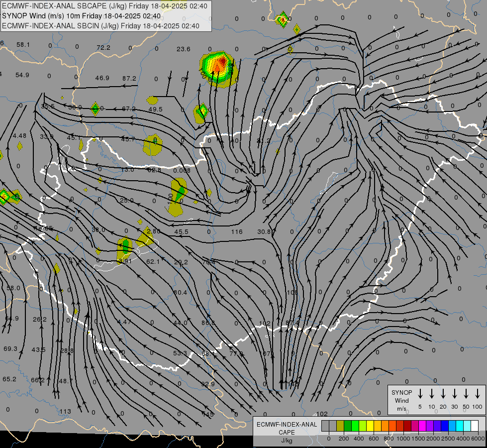
Task: Click the 62.1 CIN value
Action: coord(153,262)
